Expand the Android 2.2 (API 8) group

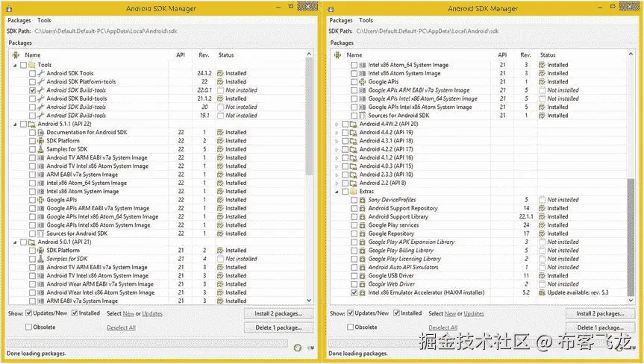[337, 183]
